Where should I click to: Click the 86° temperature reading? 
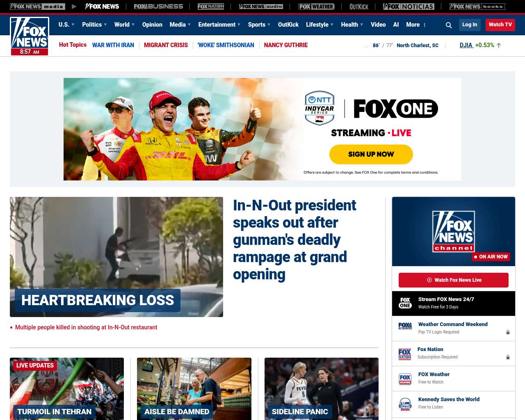click(376, 46)
